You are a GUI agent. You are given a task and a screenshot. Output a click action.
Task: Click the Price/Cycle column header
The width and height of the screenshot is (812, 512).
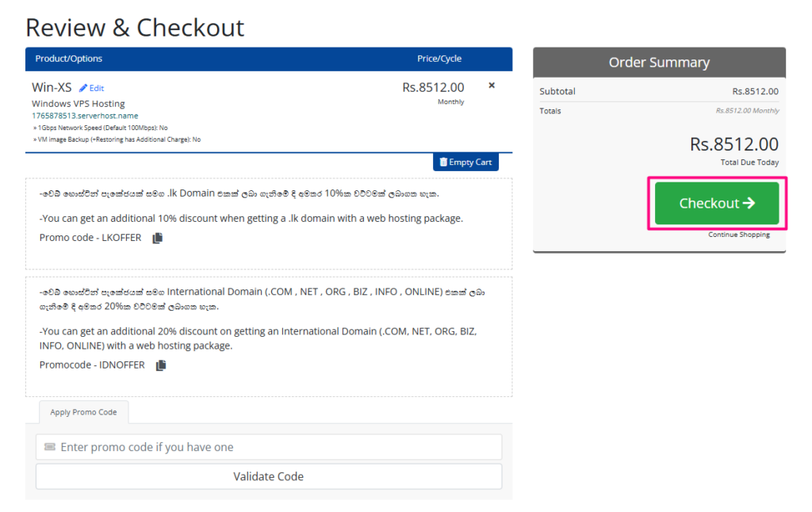pos(439,59)
